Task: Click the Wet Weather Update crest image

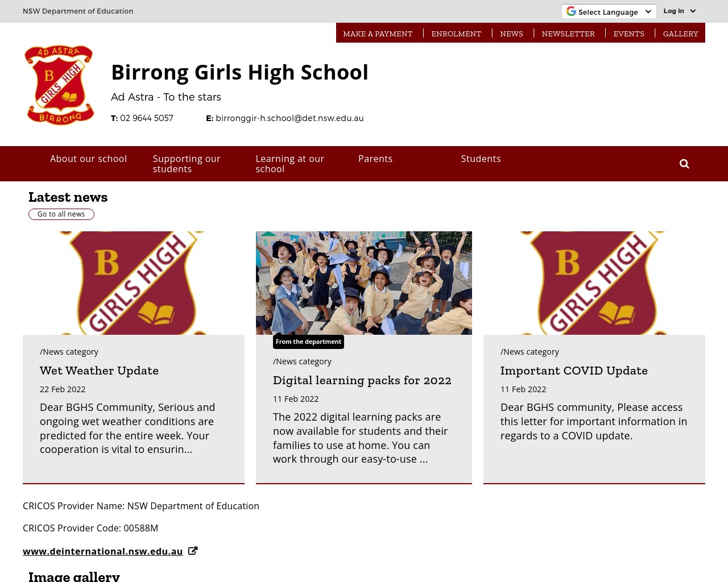Action: (134, 282)
